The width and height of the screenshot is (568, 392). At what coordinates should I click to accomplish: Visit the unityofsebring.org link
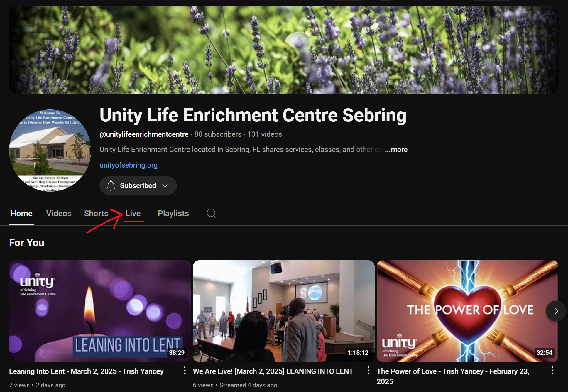tap(129, 165)
